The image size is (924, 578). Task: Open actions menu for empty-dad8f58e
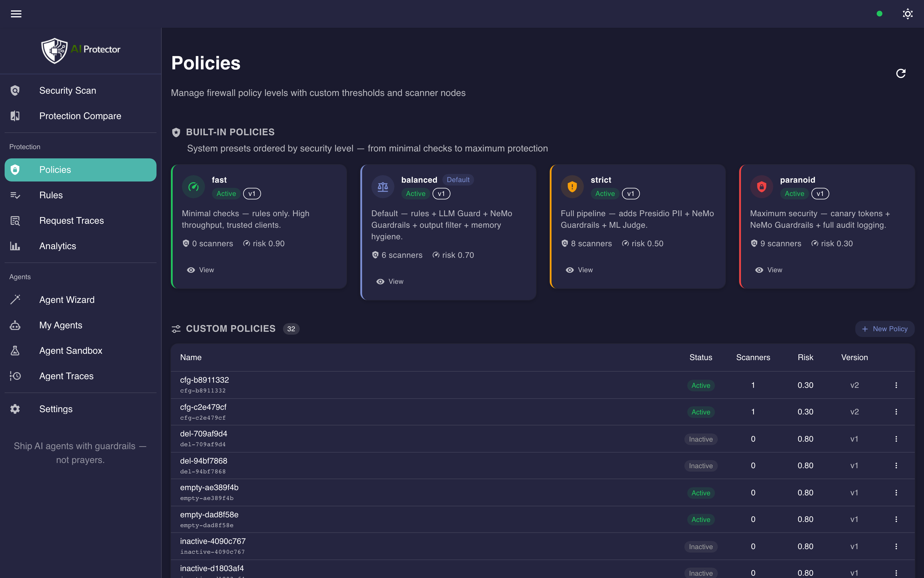click(896, 519)
